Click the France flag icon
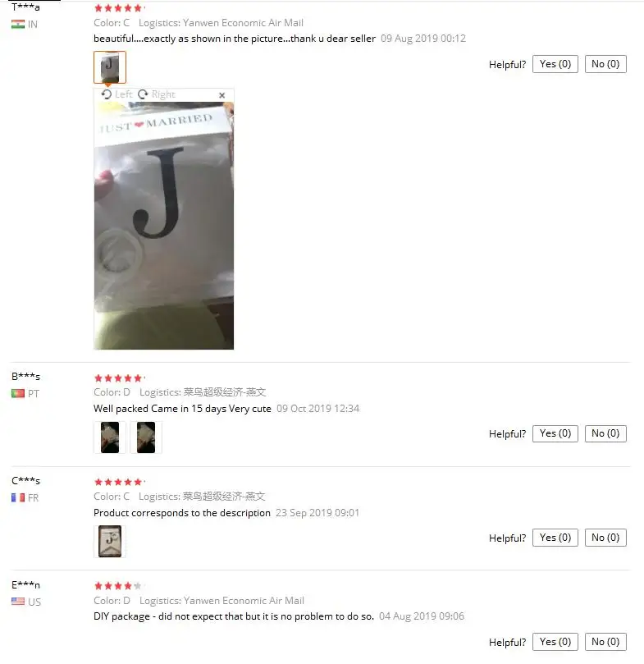Screen dimensions: 644x664 coord(18,497)
